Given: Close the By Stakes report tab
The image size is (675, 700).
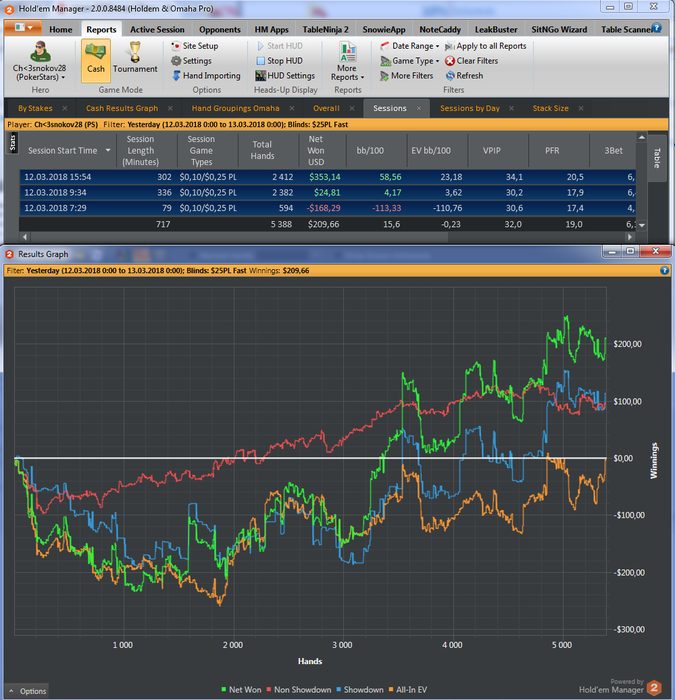Looking at the screenshot, I should pyautogui.click(x=65, y=108).
